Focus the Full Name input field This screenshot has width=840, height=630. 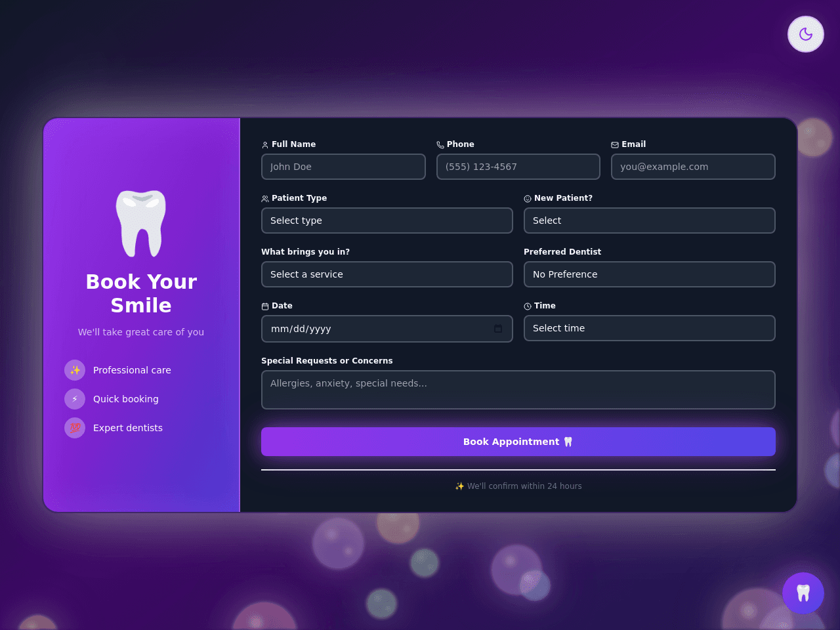click(x=343, y=167)
